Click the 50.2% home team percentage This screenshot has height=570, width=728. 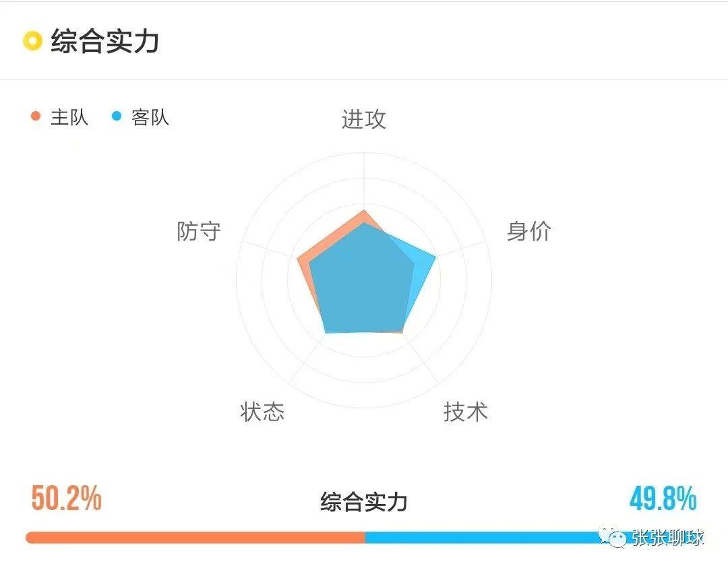click(x=66, y=498)
